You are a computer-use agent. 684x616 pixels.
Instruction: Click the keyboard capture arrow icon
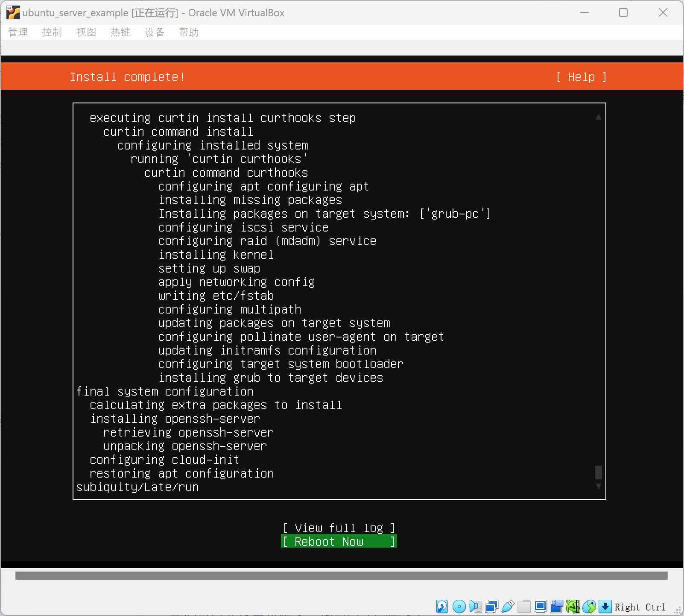click(x=605, y=607)
